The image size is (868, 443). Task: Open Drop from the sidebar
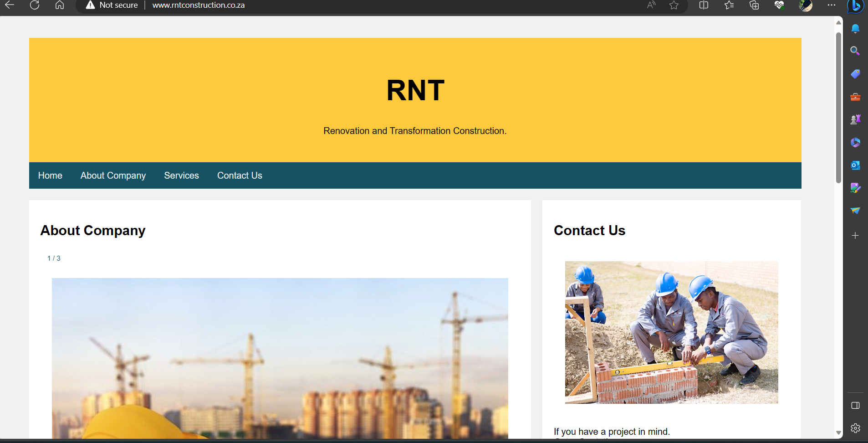(855, 211)
